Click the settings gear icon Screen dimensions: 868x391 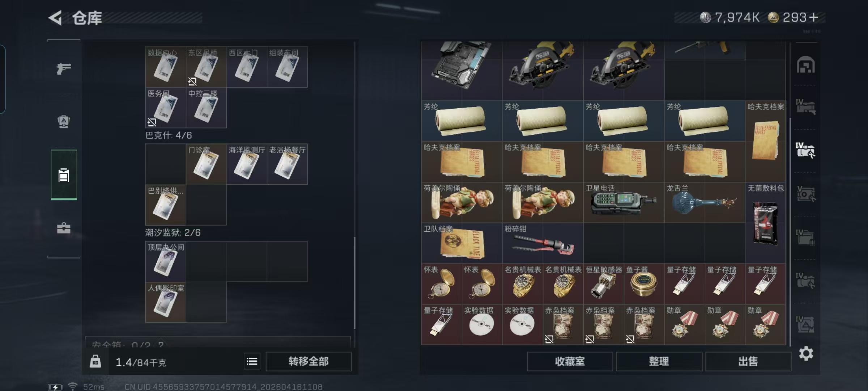806,353
